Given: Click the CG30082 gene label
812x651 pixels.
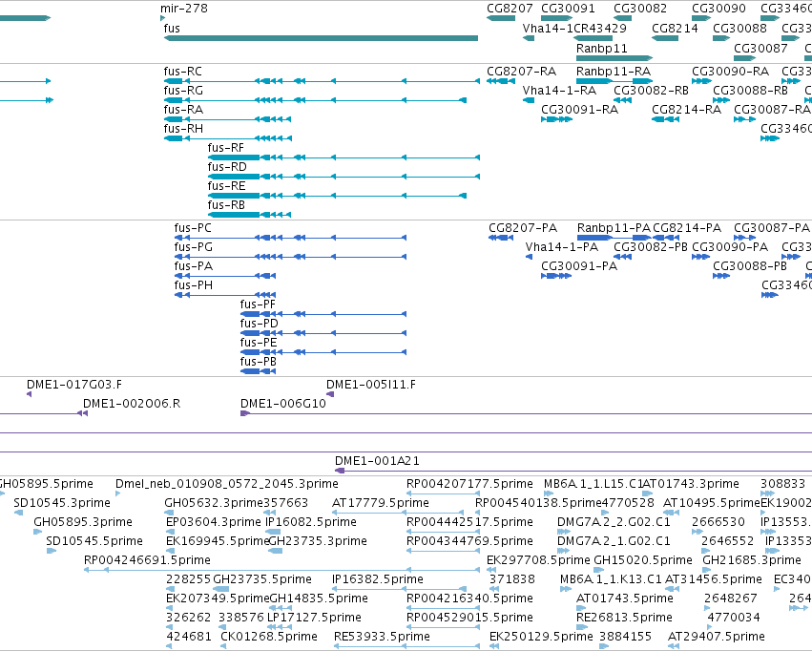Looking at the screenshot, I should coord(640,9).
